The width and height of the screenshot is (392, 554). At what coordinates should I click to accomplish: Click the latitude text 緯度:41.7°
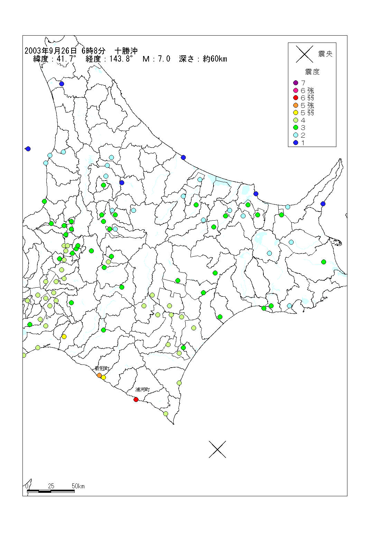pos(54,59)
